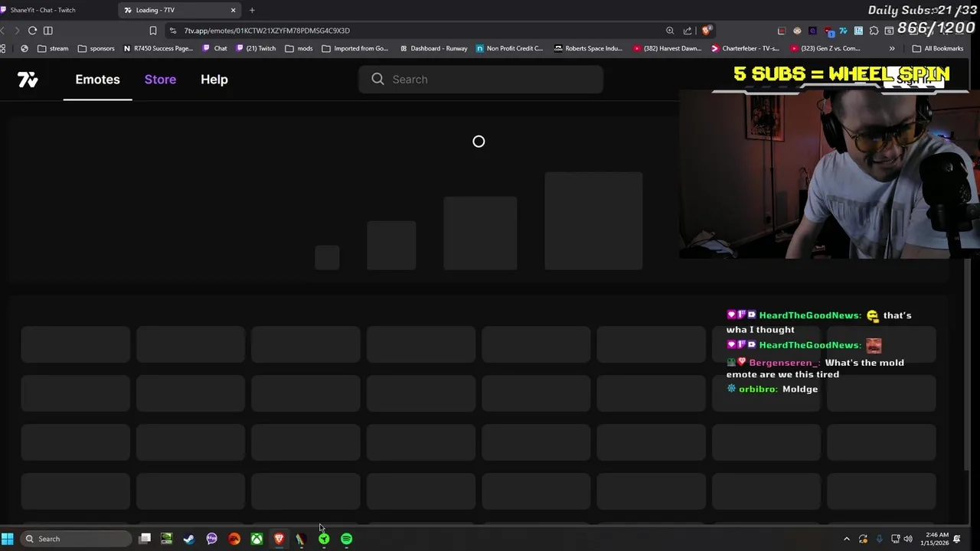Reload the current page
The width and height of the screenshot is (980, 551).
point(32,31)
